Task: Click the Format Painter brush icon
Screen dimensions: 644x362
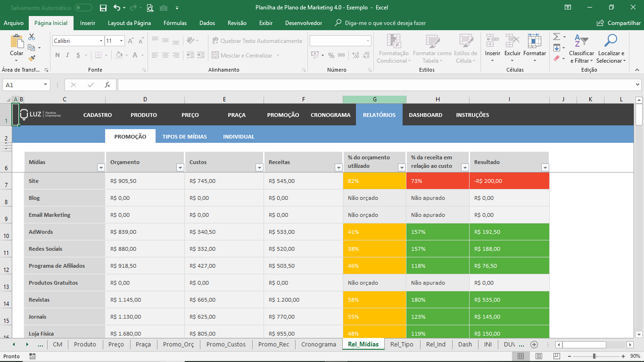Action: point(32,58)
